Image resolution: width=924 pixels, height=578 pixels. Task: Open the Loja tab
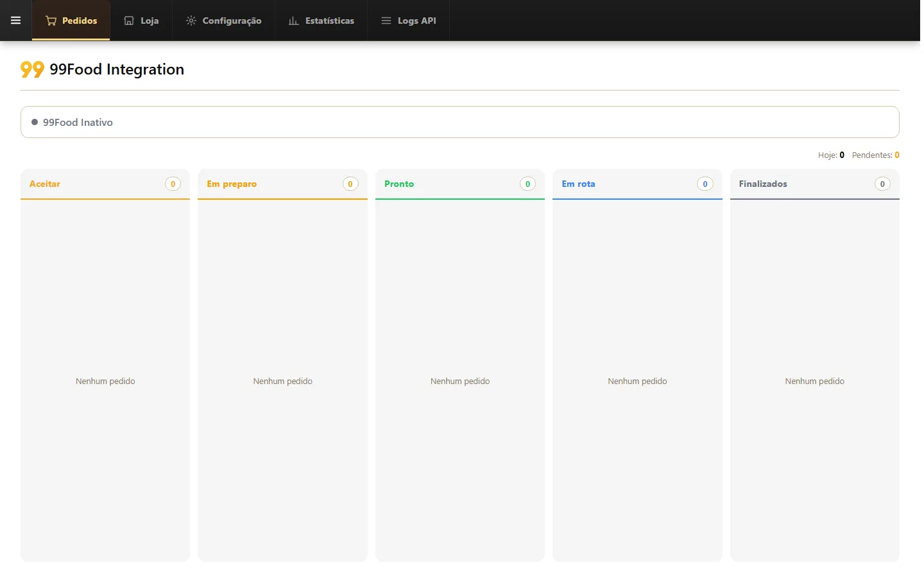click(141, 21)
